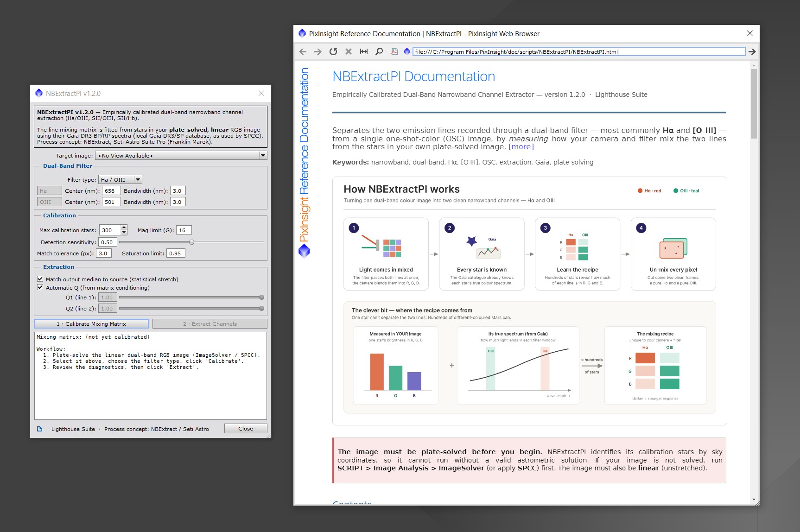Click the Saturation limit field
The height and width of the screenshot is (532, 800).
tap(176, 253)
